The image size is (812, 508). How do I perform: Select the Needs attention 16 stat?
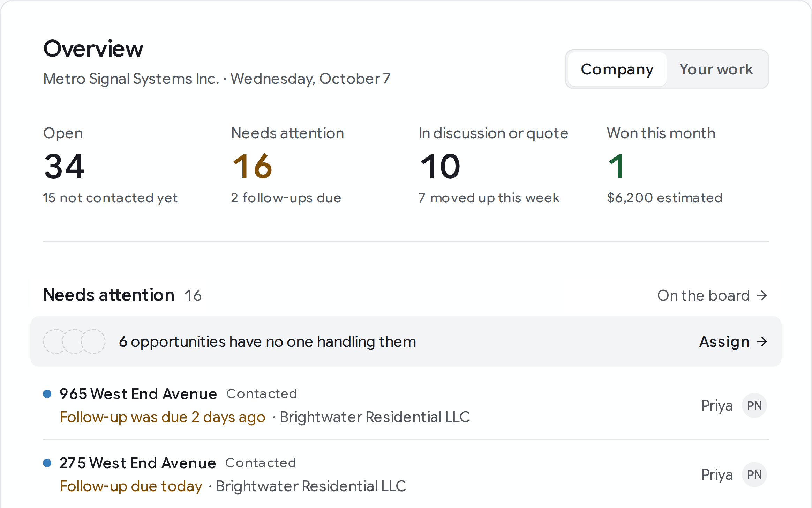pos(287,164)
